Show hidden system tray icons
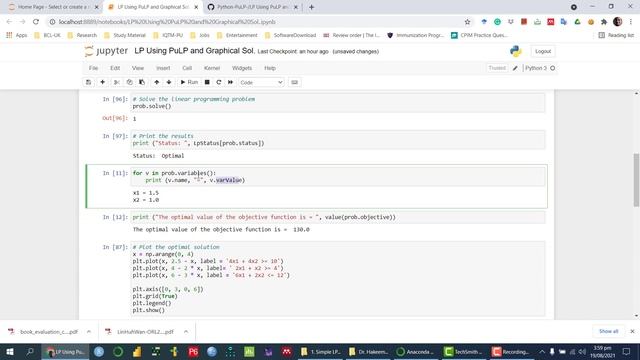The height and width of the screenshot is (360, 640). [542, 351]
